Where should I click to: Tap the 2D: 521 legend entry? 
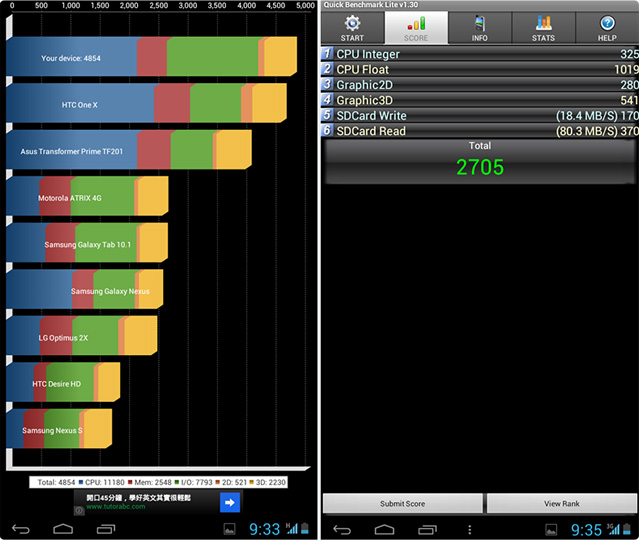[231, 482]
